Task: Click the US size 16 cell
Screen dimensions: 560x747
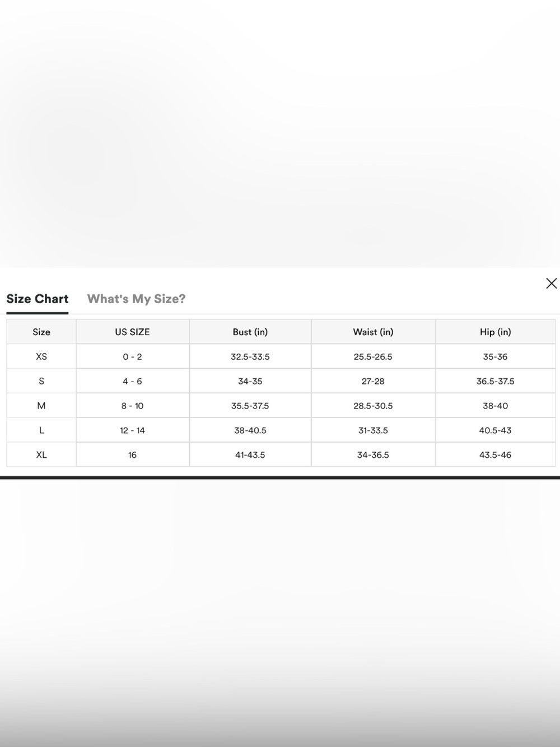Action: coord(133,455)
